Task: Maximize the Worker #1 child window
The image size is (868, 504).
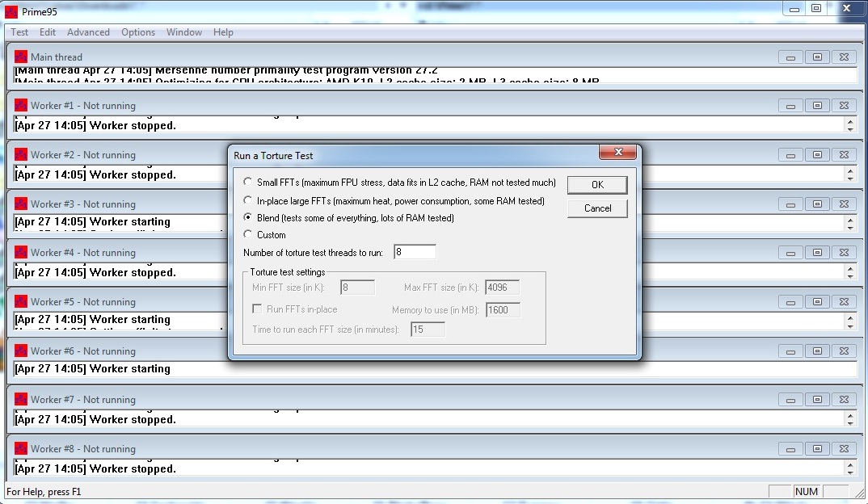Action: point(817,106)
